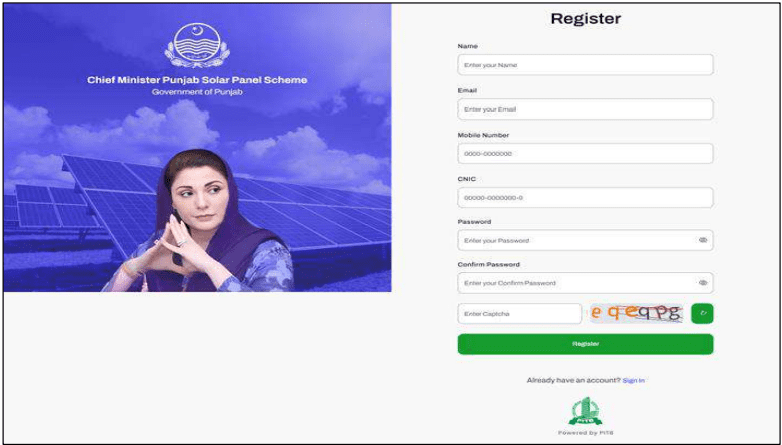Select the Enter Captcha input box
Image resolution: width=782 pixels, height=445 pixels.
[520, 314]
